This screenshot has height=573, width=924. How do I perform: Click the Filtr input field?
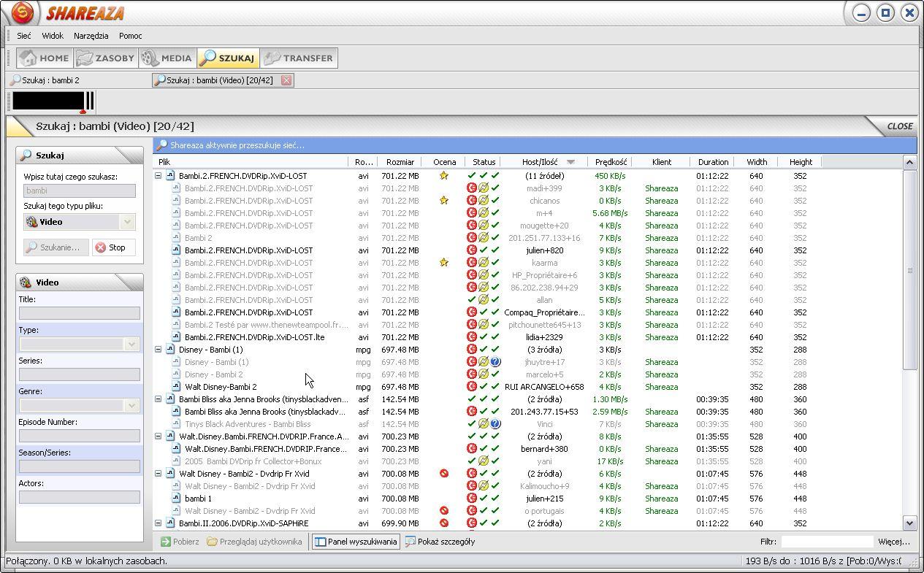point(827,542)
